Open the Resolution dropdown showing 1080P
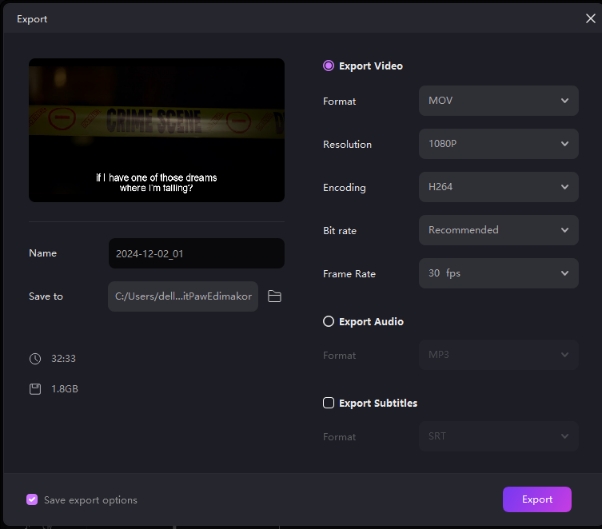The width and height of the screenshot is (602, 530). 498,144
